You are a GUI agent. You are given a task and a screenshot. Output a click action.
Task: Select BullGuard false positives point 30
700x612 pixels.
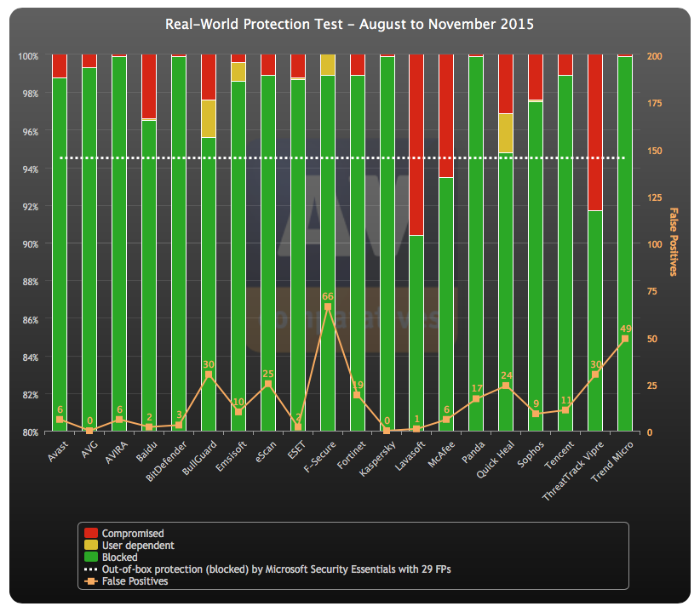point(209,375)
